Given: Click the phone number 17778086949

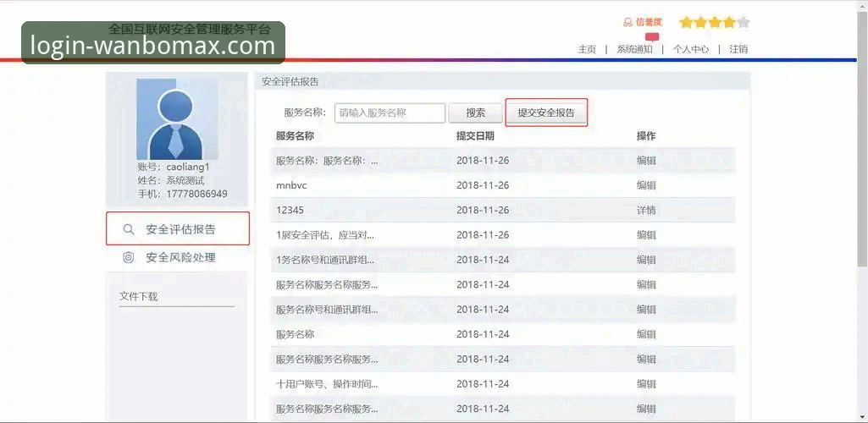Looking at the screenshot, I should [x=196, y=194].
